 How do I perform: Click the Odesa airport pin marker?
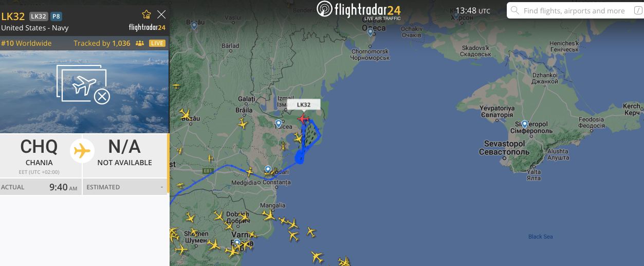tap(371, 32)
